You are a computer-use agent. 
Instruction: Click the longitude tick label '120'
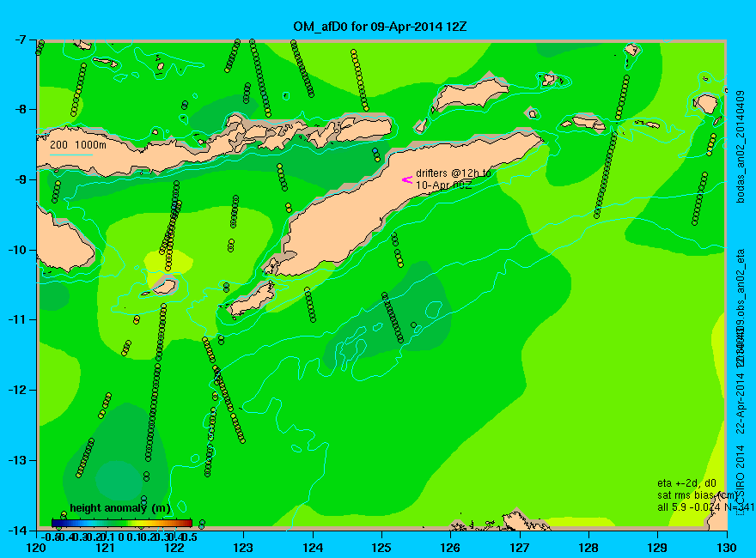tap(37, 548)
